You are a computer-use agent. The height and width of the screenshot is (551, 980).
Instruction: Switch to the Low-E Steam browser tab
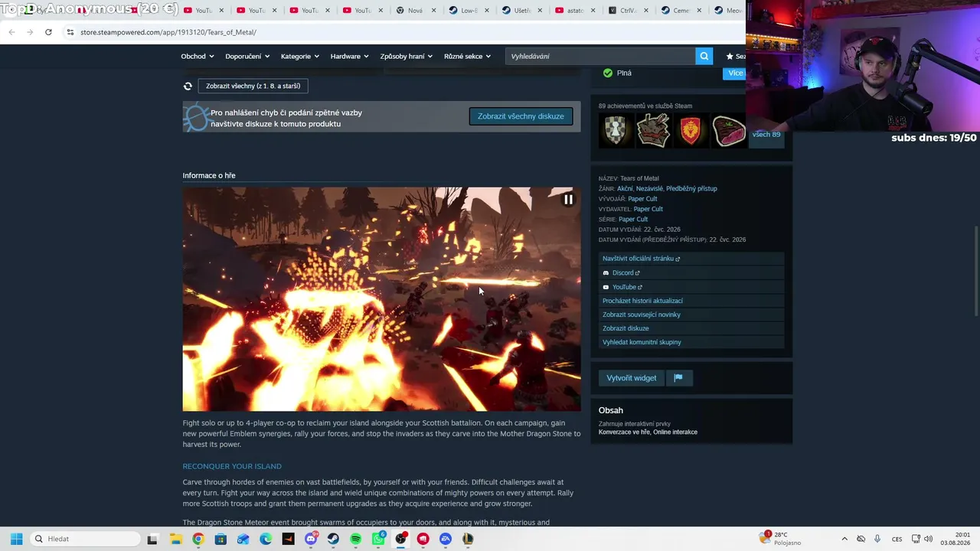pos(467,11)
